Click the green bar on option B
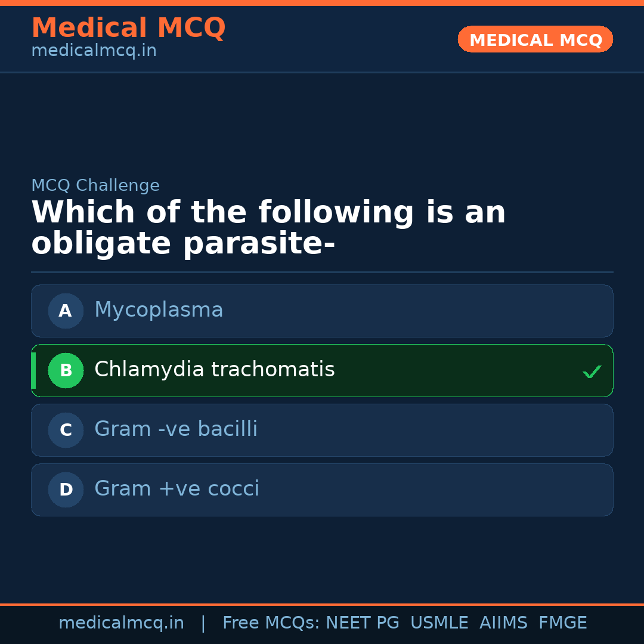644x644 pixels. pyautogui.click(x=33, y=370)
